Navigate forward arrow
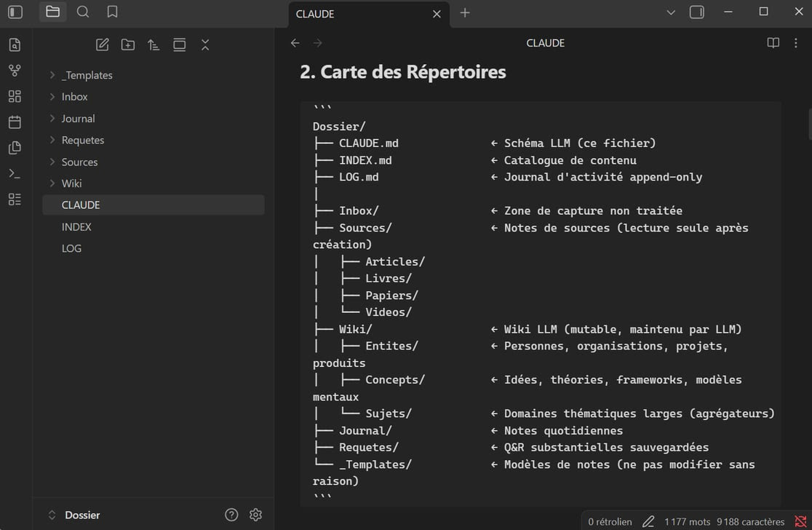 point(317,43)
